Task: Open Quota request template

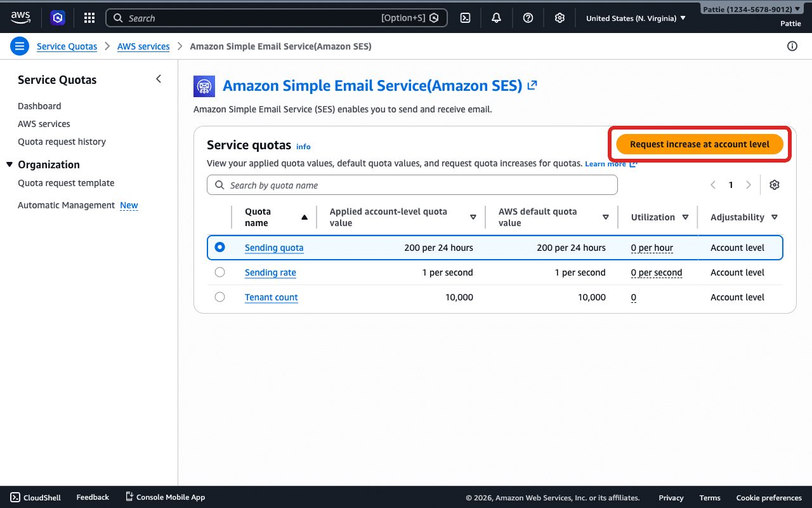Action: coord(66,183)
